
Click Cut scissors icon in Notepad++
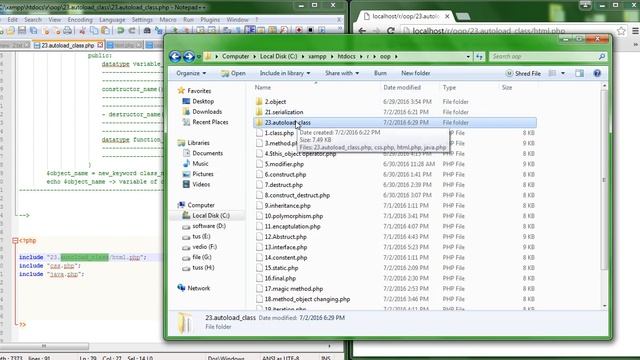[82, 31]
